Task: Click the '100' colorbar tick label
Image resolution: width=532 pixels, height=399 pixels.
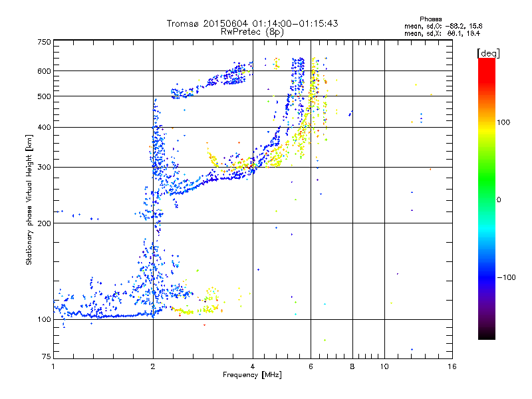Action: click(503, 122)
